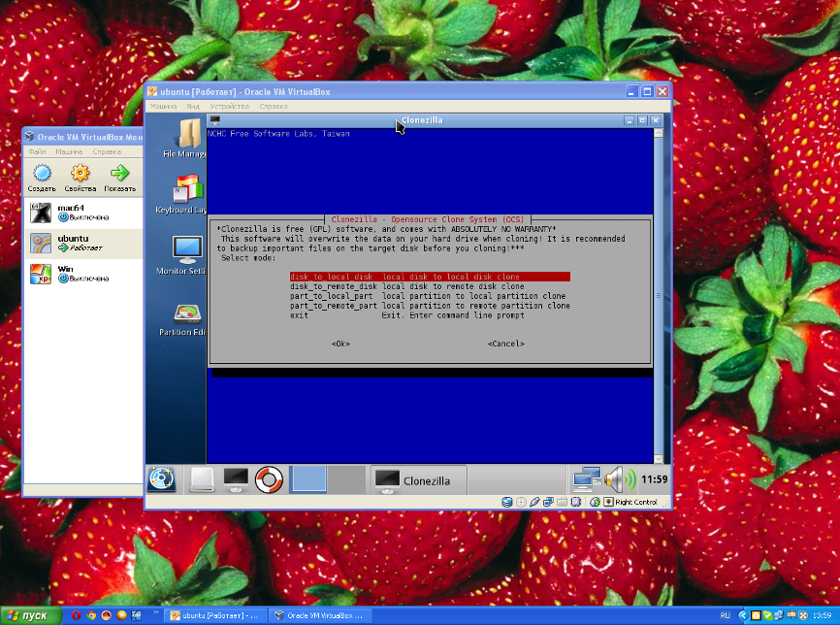Open the Машина menu in VirtualBox Manager
The width and height of the screenshot is (840, 625).
(x=69, y=152)
